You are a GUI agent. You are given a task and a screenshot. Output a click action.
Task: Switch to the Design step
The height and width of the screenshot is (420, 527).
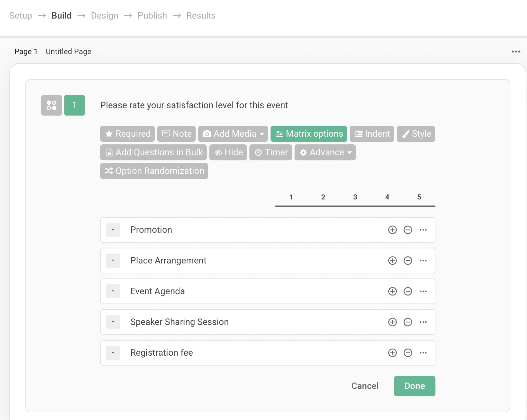click(104, 15)
